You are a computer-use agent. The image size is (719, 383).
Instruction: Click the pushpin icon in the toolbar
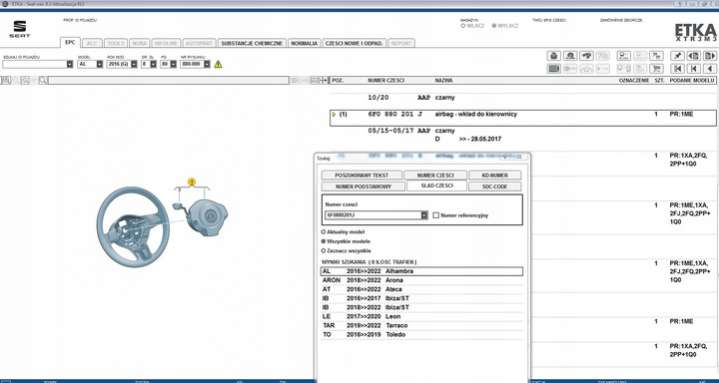(x=677, y=56)
